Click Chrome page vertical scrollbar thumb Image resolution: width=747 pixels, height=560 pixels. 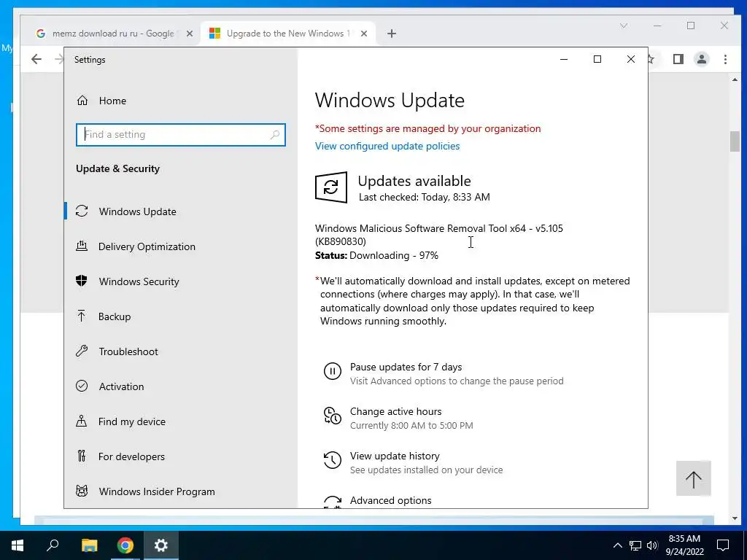[x=735, y=142]
